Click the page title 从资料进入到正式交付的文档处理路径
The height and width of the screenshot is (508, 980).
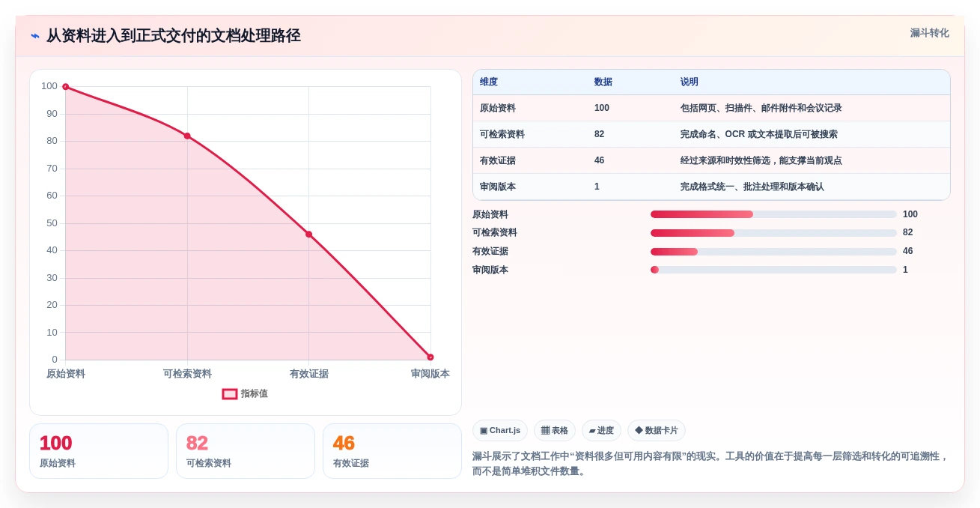tap(174, 36)
